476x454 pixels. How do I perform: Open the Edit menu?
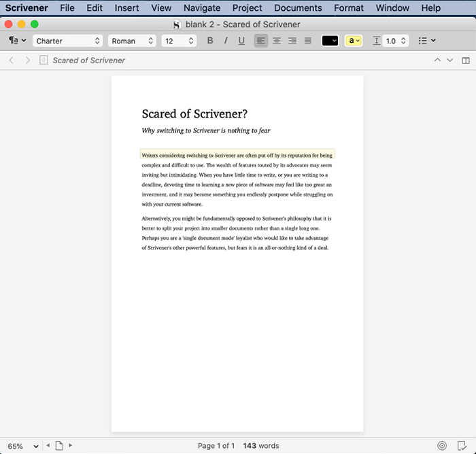[x=95, y=7]
